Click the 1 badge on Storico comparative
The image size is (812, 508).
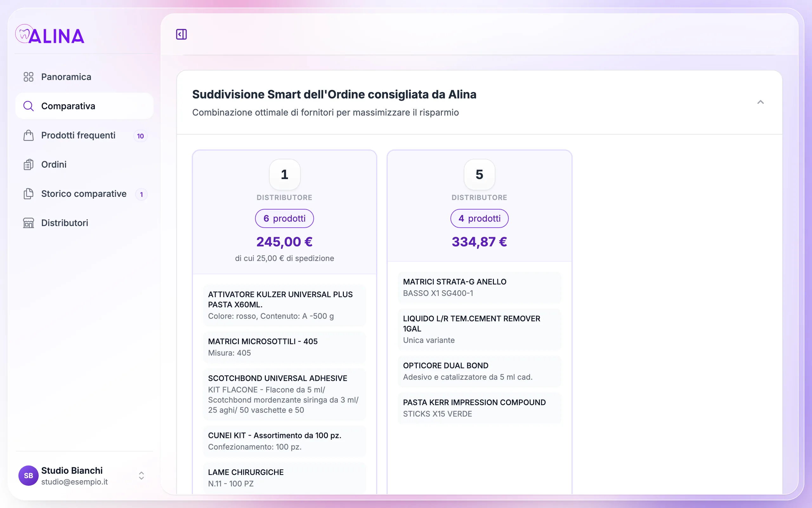tap(141, 195)
